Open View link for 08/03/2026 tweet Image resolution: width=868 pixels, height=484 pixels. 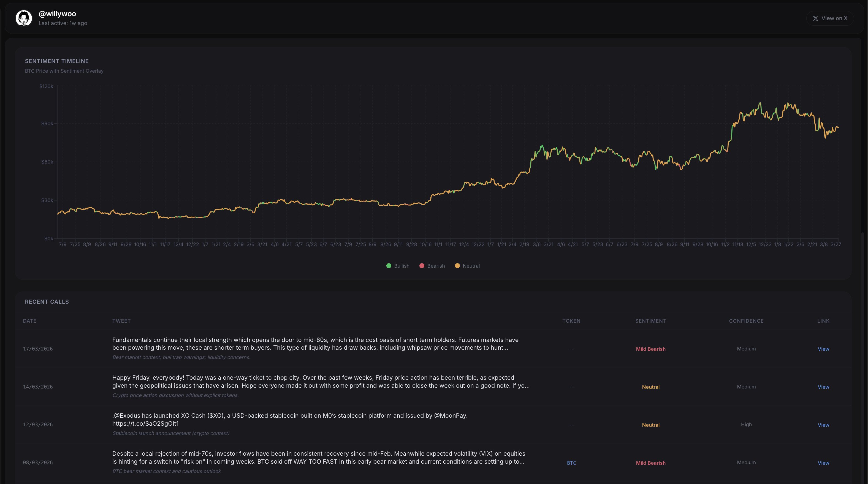(823, 463)
